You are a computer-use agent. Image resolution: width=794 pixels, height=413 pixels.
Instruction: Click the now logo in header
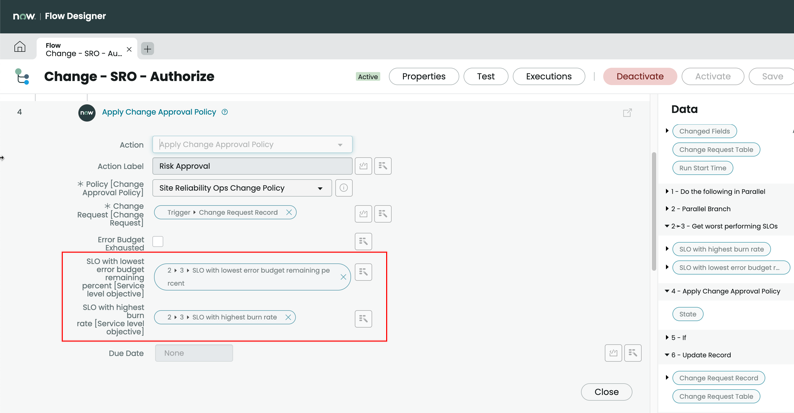click(x=24, y=16)
